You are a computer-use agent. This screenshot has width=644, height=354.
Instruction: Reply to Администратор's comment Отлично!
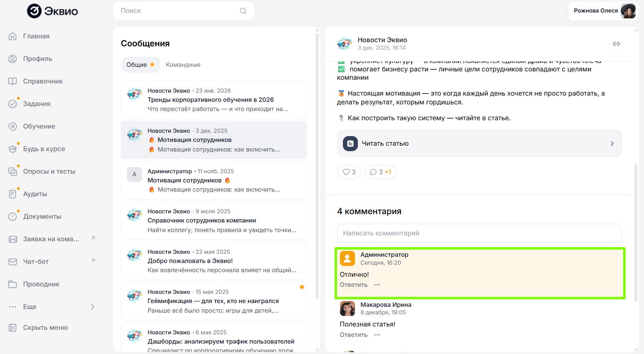click(x=354, y=285)
